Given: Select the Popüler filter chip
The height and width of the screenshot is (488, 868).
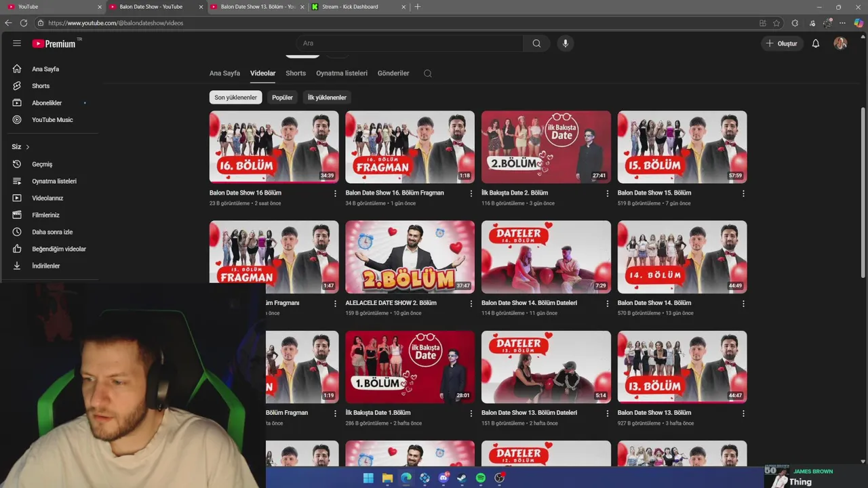Looking at the screenshot, I should (x=282, y=98).
